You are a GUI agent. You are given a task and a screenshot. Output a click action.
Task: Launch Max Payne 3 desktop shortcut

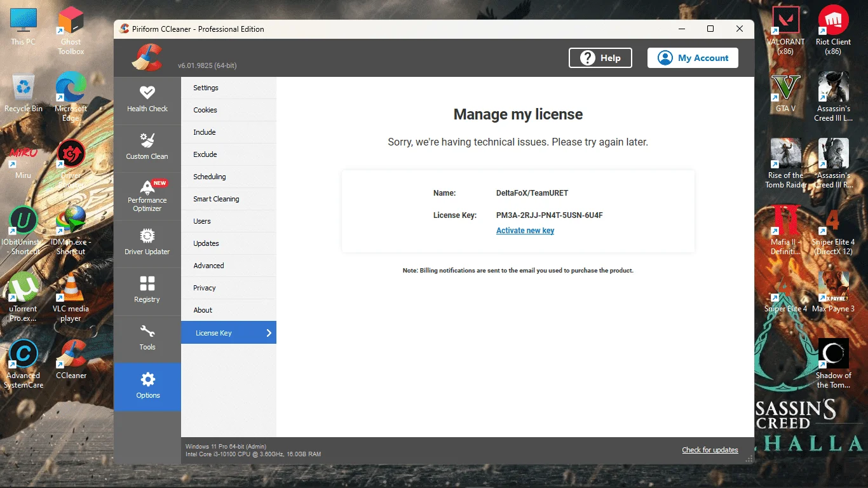point(833,292)
